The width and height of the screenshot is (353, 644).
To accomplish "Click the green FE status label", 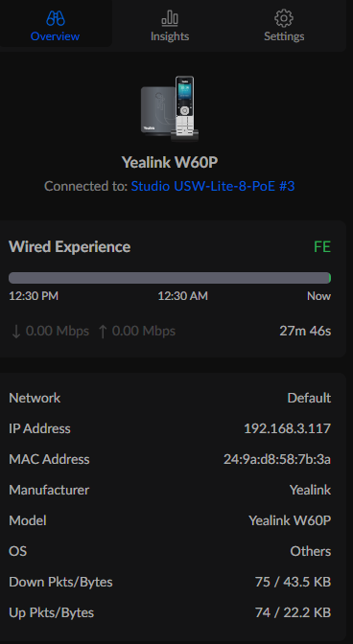I will click(322, 247).
